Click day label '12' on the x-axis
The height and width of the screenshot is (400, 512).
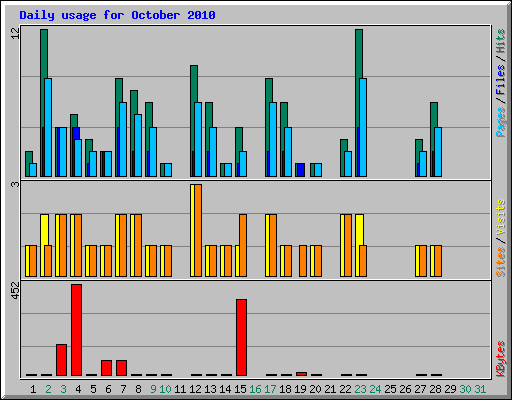pyautogui.click(x=195, y=389)
